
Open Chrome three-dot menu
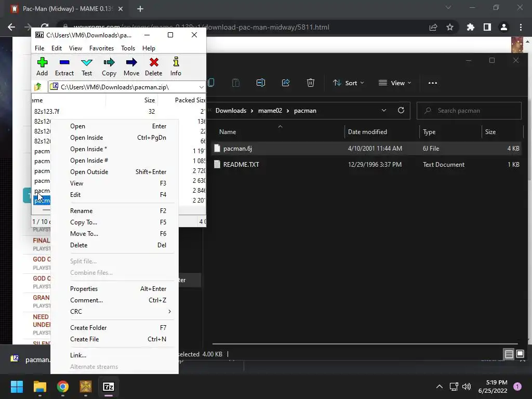pos(521,27)
